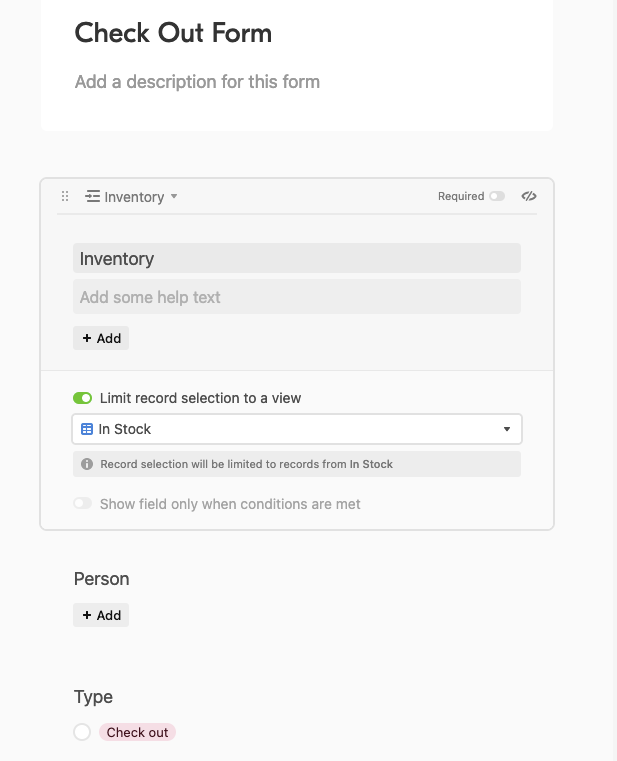This screenshot has width=617, height=761.
Task: Click the Add button under Person
Action: coord(101,615)
